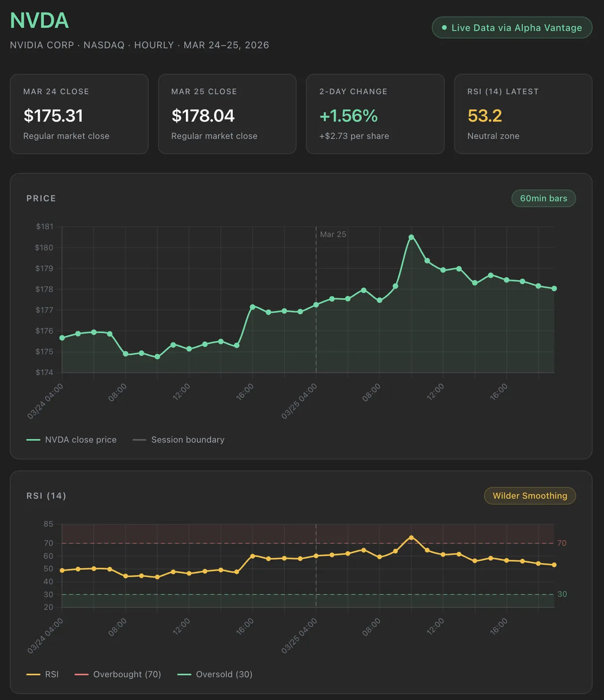Screen dimensions: 604x700
Task: Click the 85 RSI axis label
Action: point(49,524)
